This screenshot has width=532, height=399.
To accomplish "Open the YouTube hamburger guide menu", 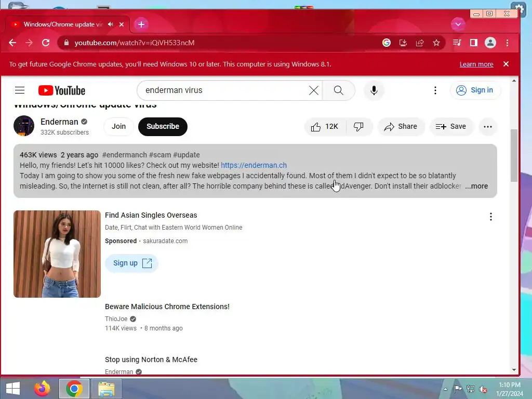I will 20,90.
